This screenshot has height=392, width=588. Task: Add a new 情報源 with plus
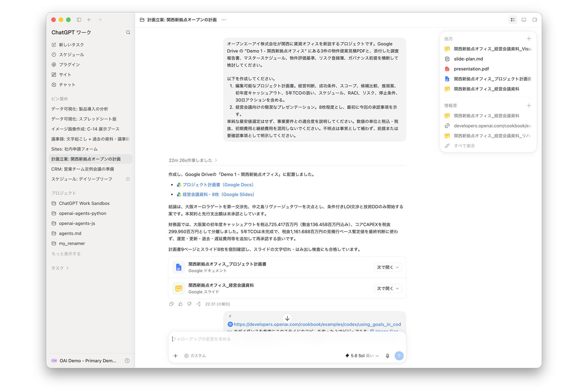point(529,106)
